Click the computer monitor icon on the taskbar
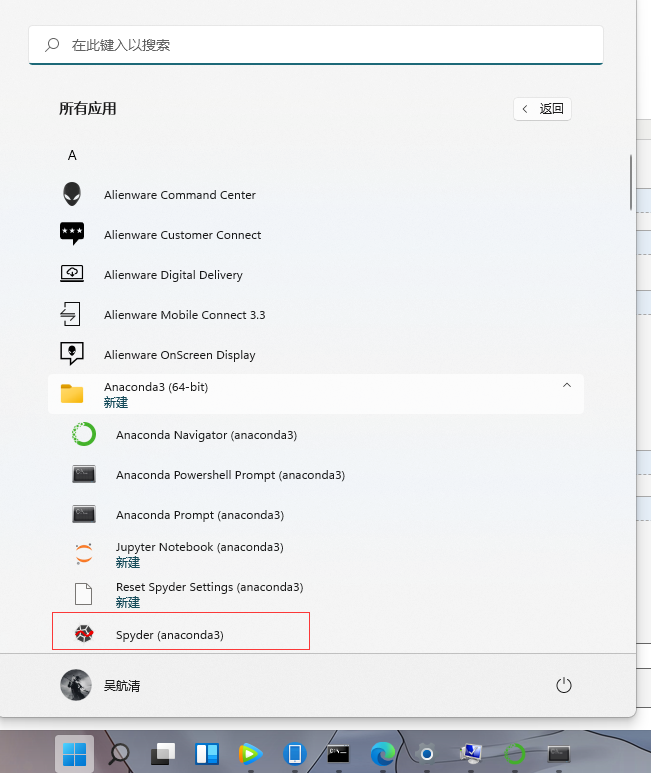The height and width of the screenshot is (773, 651). 471,753
